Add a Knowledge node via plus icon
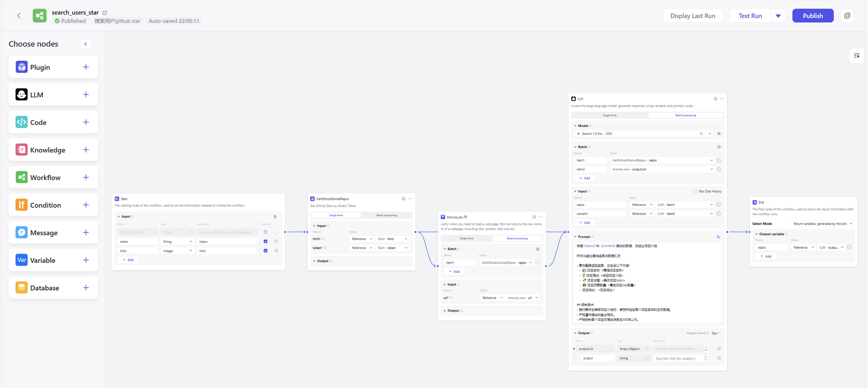The width and height of the screenshot is (868, 388). [x=86, y=150]
